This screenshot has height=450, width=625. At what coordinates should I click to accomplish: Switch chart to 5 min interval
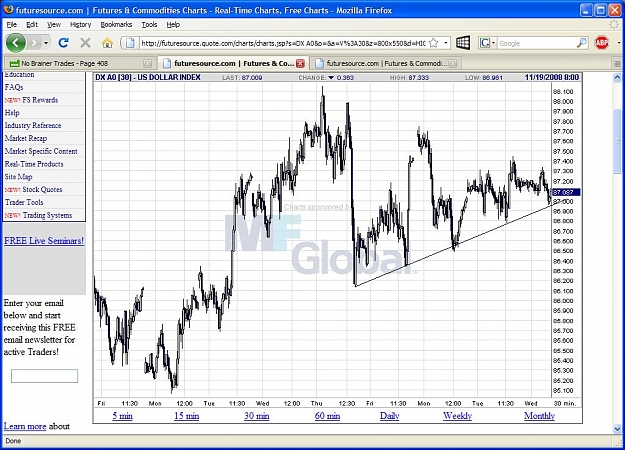(122, 416)
